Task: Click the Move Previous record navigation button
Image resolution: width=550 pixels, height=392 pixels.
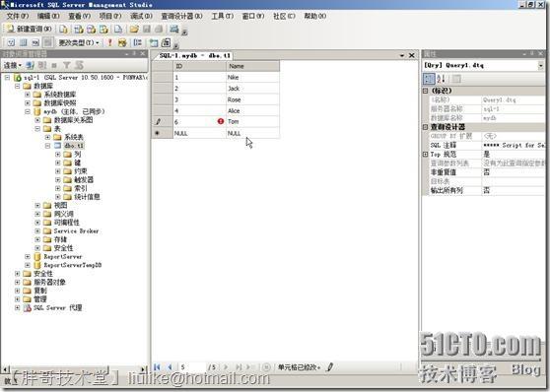Action: [x=170, y=367]
